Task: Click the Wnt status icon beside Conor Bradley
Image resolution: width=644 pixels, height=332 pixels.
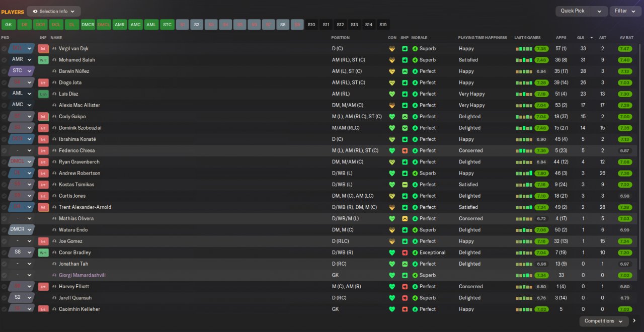Action: [x=43, y=253]
